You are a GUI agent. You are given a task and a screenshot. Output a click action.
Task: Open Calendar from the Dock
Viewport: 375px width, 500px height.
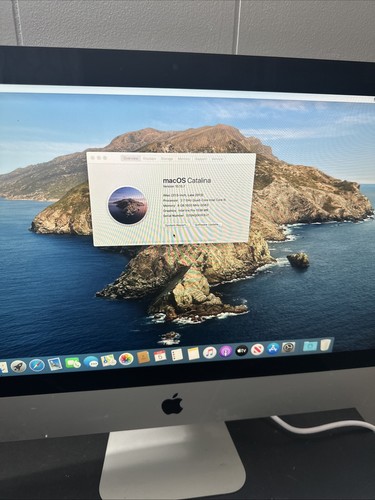click(x=160, y=356)
